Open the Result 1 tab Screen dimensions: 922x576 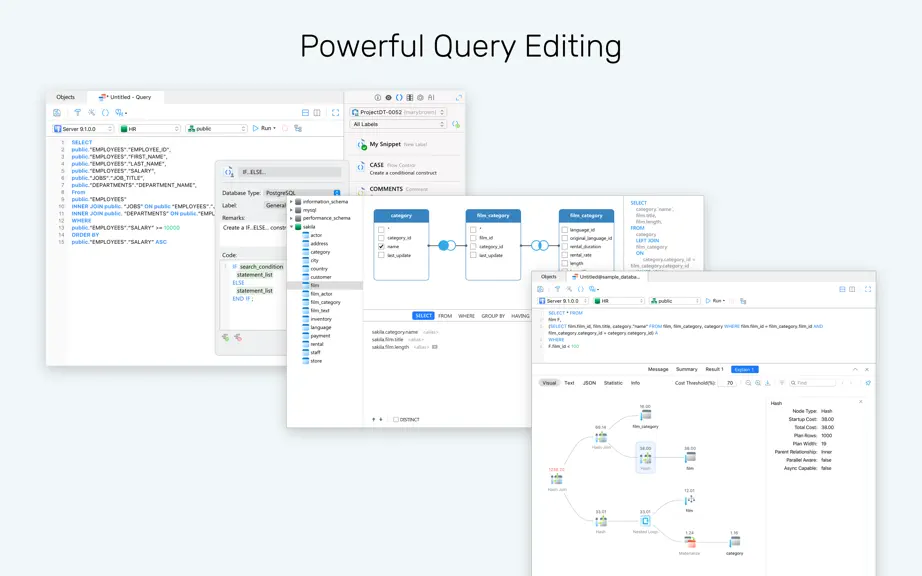(x=714, y=369)
